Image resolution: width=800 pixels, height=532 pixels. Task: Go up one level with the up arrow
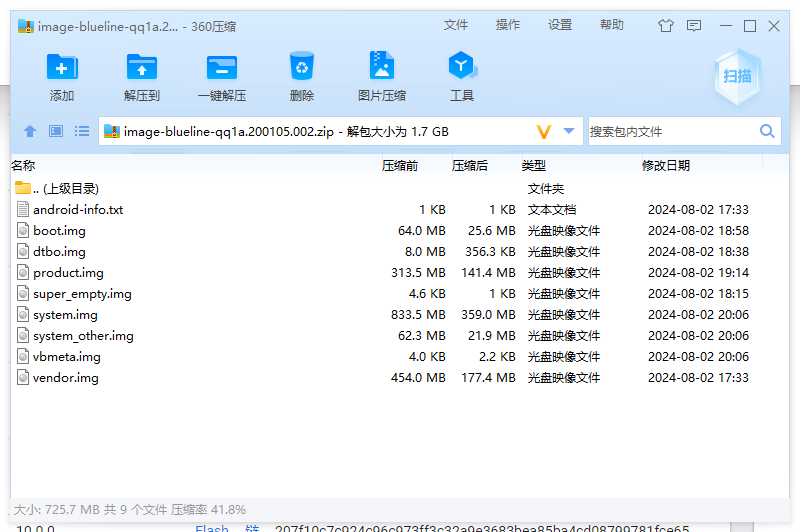click(x=30, y=131)
